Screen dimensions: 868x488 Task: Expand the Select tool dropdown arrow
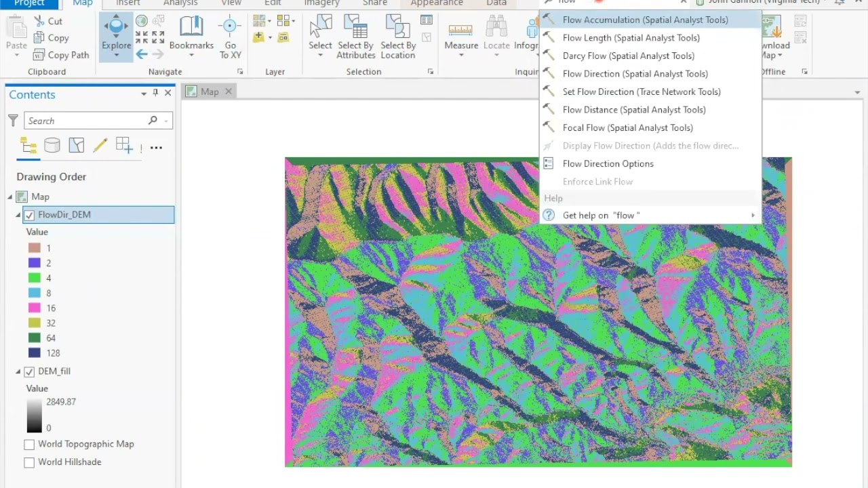pos(320,56)
